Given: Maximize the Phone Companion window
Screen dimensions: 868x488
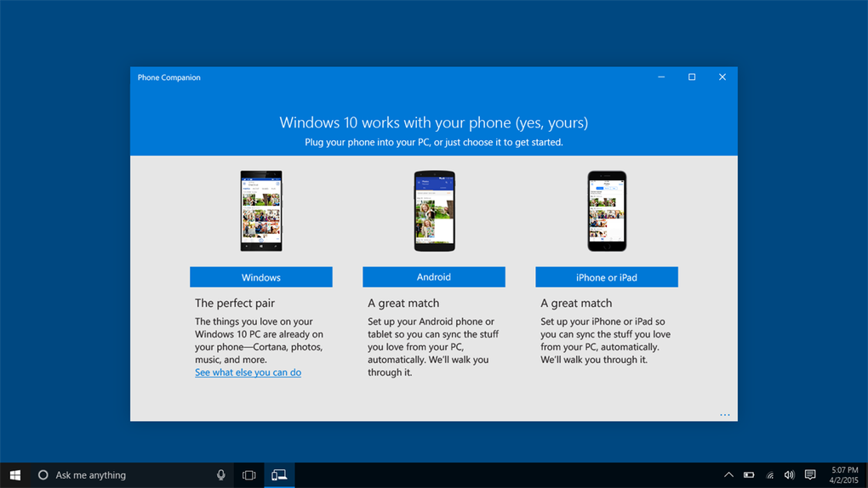Looking at the screenshot, I should 692,77.
